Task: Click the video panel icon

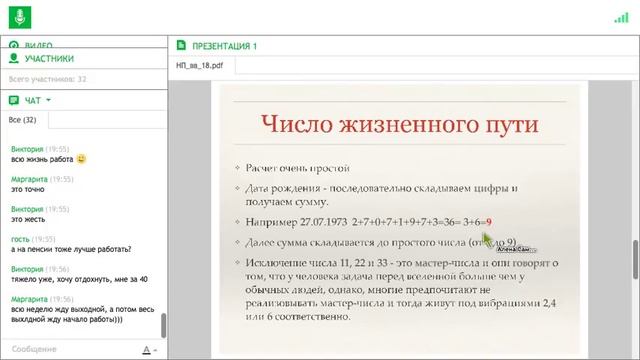Action: (13, 44)
